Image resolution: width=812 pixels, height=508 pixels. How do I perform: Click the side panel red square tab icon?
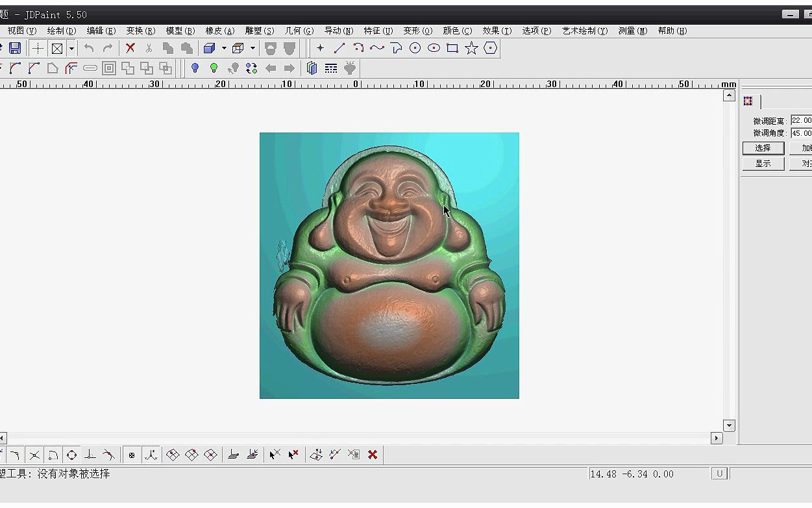pyautogui.click(x=748, y=101)
